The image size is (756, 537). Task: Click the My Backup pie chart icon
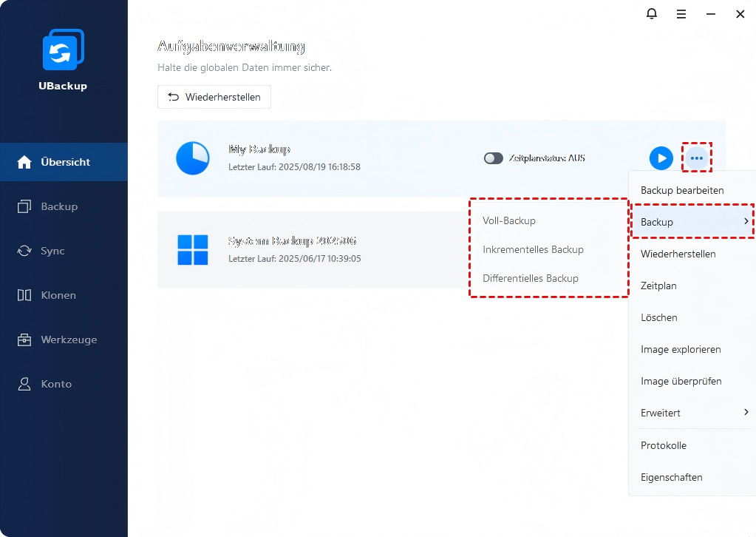(x=193, y=158)
